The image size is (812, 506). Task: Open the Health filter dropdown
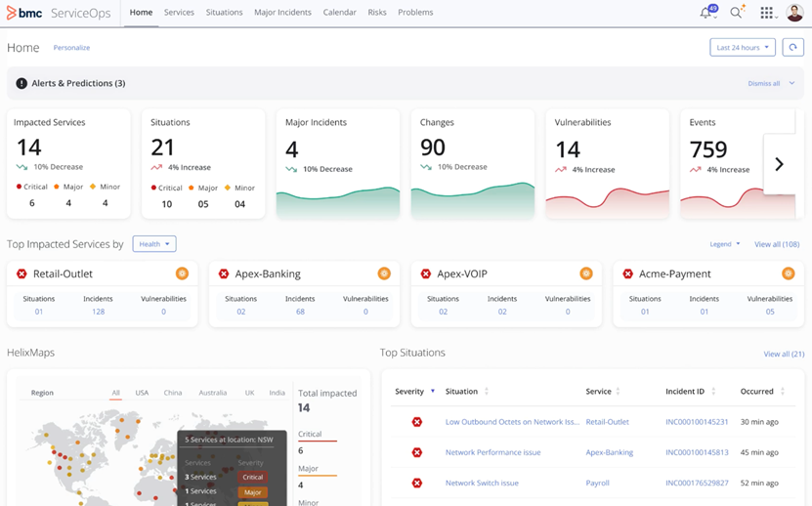coord(154,244)
